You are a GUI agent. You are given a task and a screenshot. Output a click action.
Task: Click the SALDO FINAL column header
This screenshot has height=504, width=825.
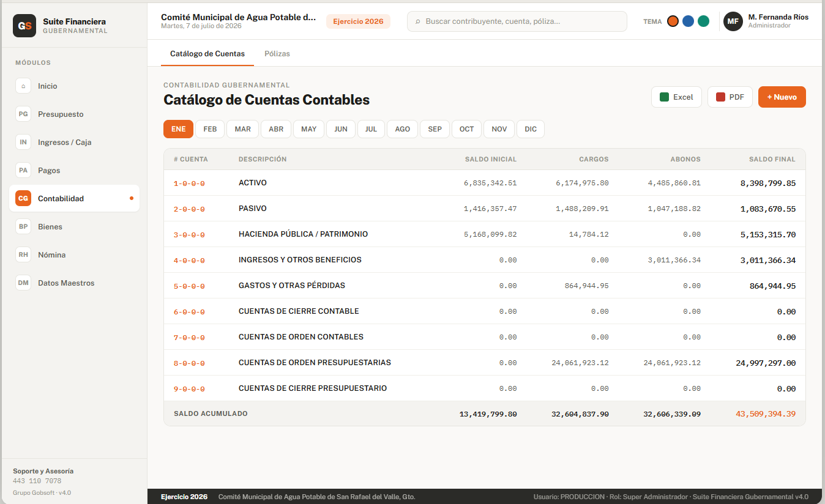click(772, 159)
